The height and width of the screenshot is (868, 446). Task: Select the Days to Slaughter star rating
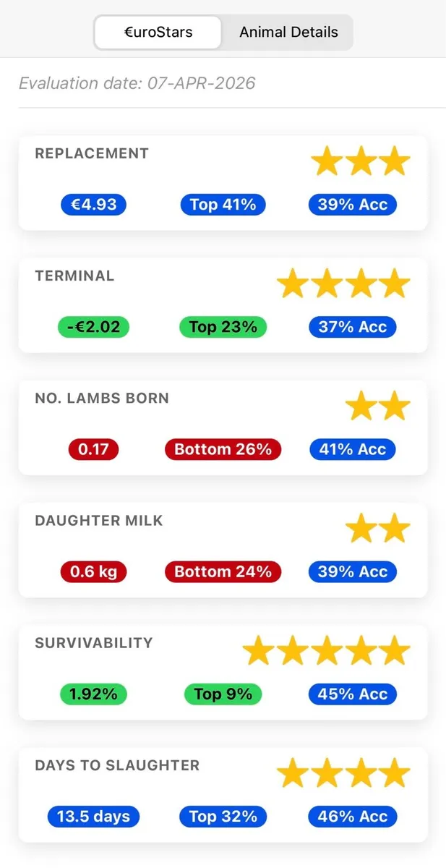(343, 773)
